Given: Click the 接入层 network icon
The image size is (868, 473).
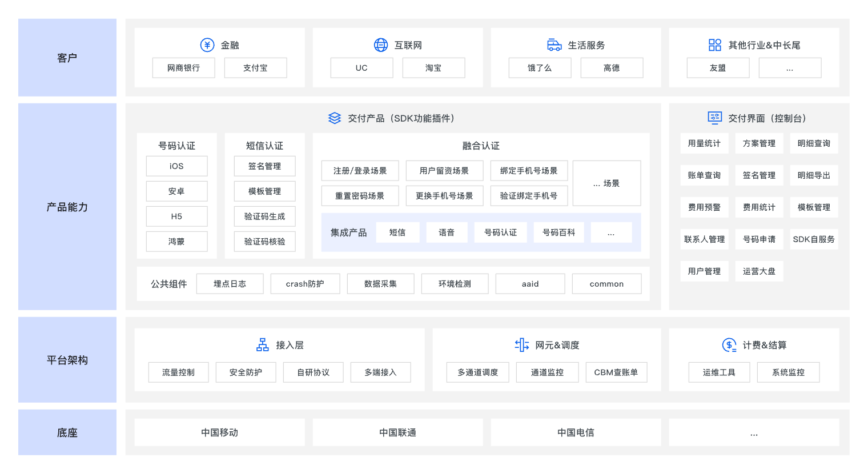Looking at the screenshot, I should (x=262, y=345).
